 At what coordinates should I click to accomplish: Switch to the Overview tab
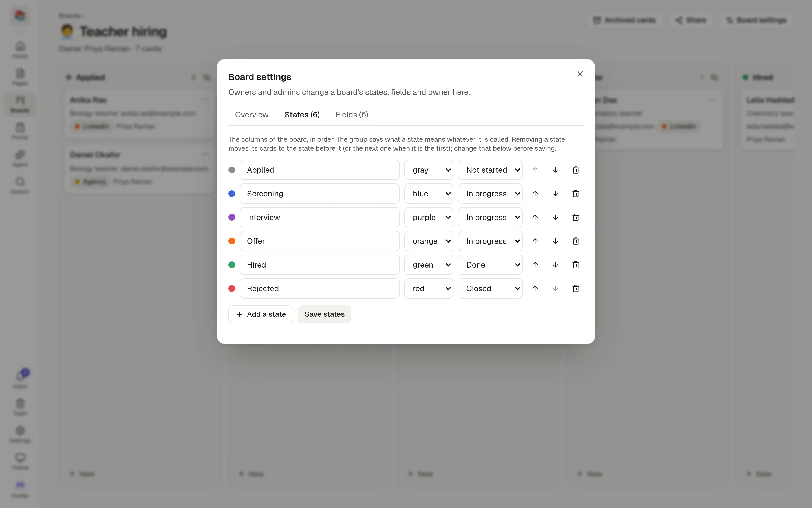[252, 115]
